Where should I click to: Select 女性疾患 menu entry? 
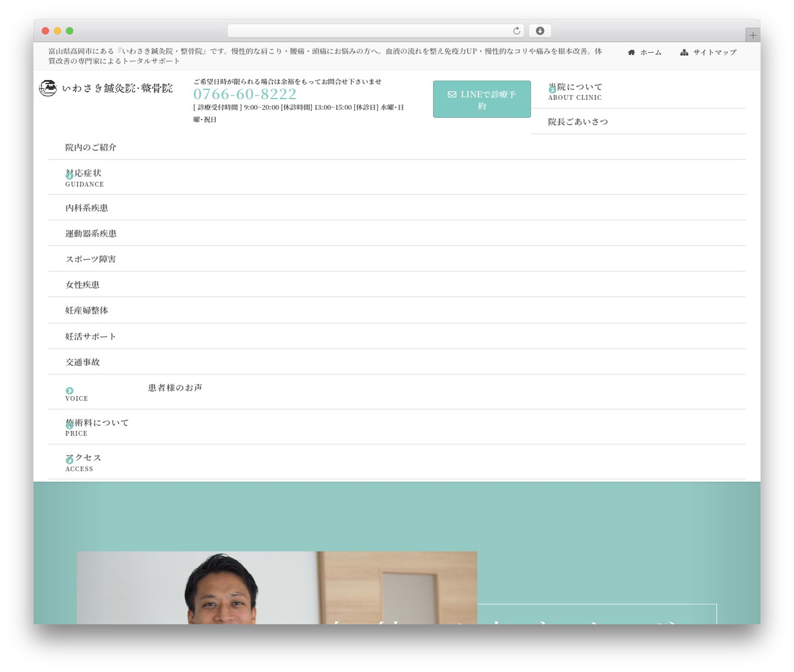(397, 285)
